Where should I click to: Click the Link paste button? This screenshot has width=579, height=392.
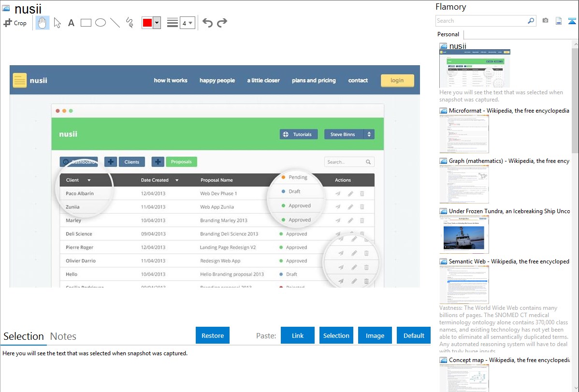[298, 335]
